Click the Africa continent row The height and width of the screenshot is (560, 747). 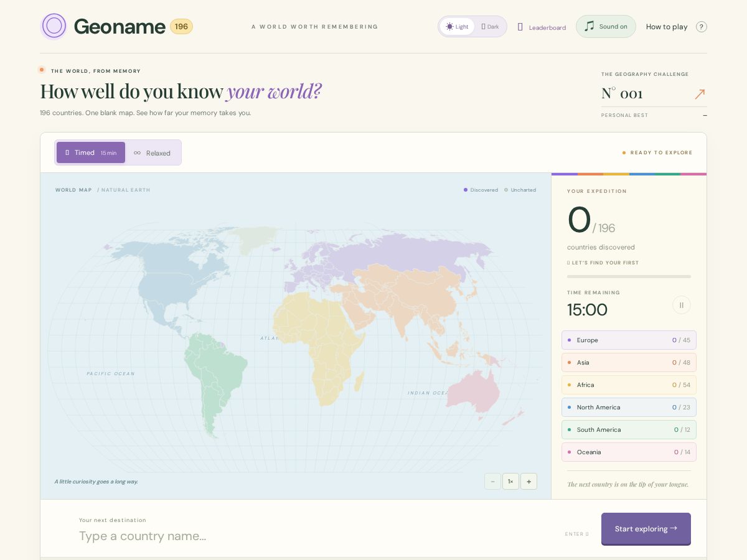[629, 385]
